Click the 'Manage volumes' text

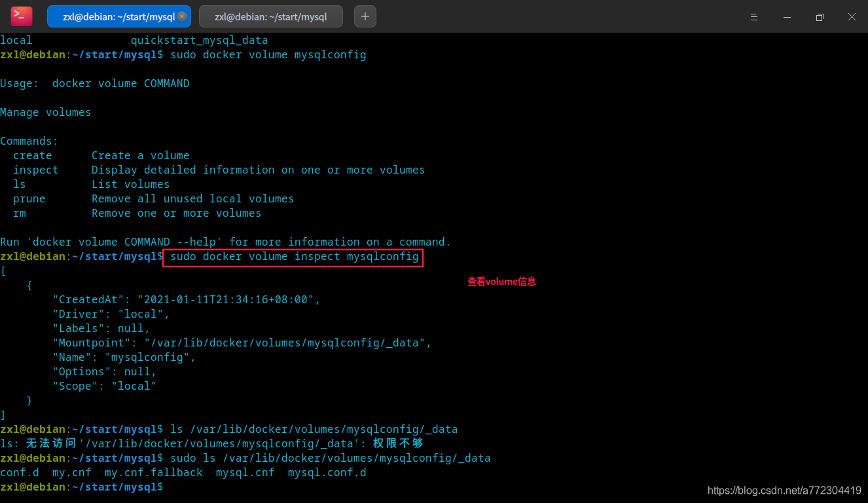point(46,113)
